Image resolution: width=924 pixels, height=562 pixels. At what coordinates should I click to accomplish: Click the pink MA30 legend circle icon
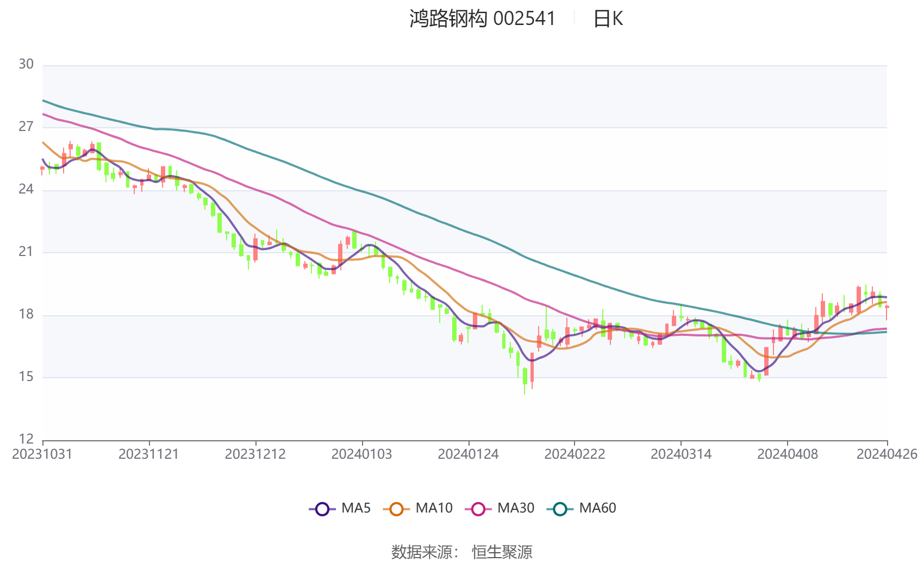[478, 509]
